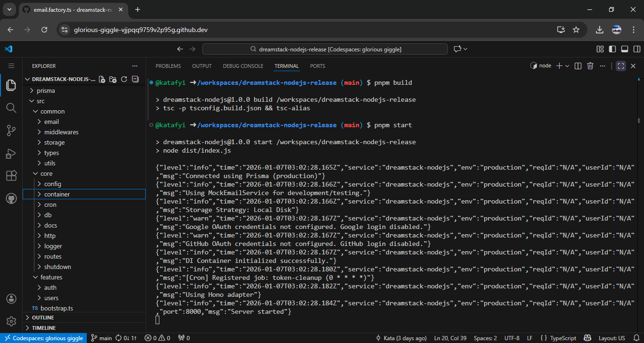Open terminal panel more actions ellipsis
Viewport: 644px width, 343px height.
pos(603,66)
